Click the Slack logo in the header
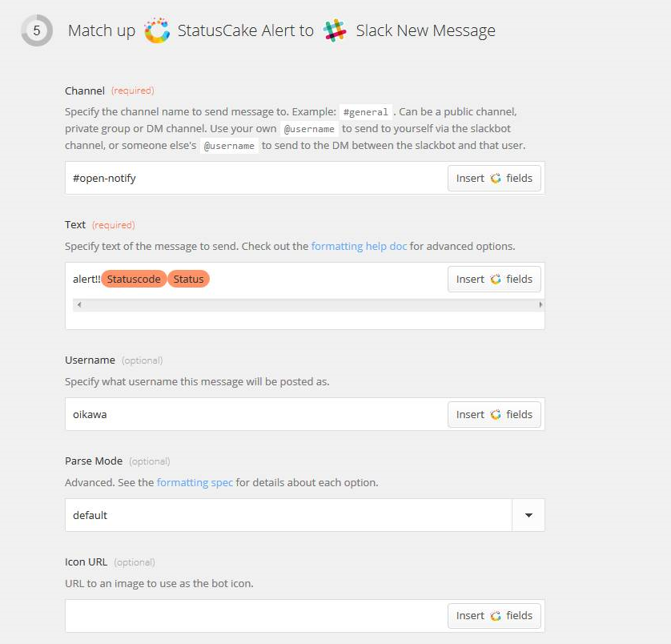 click(335, 30)
